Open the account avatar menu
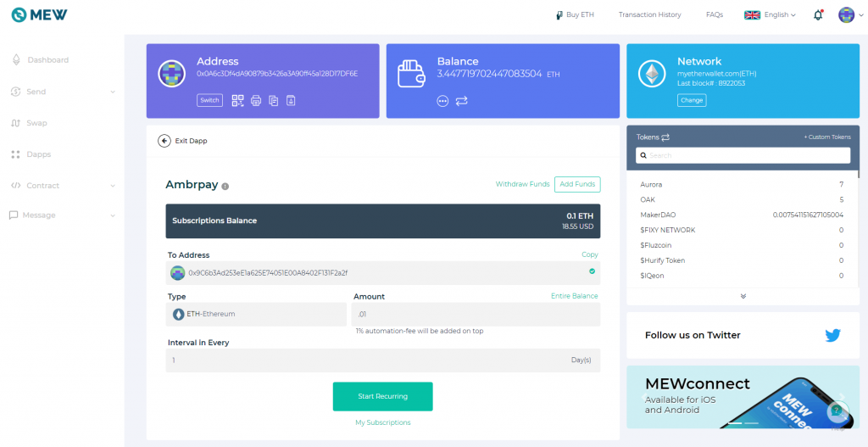The height and width of the screenshot is (447, 868). 849,15
